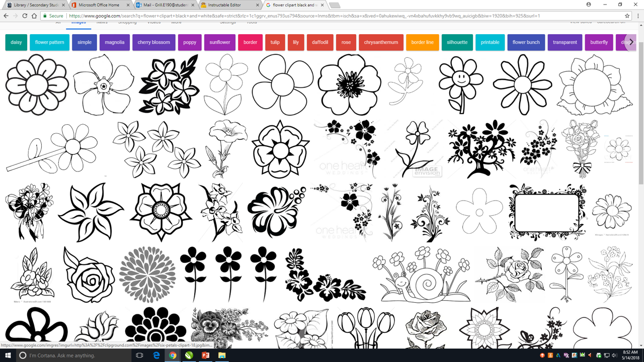Open Task View in the taskbar

tap(139, 355)
